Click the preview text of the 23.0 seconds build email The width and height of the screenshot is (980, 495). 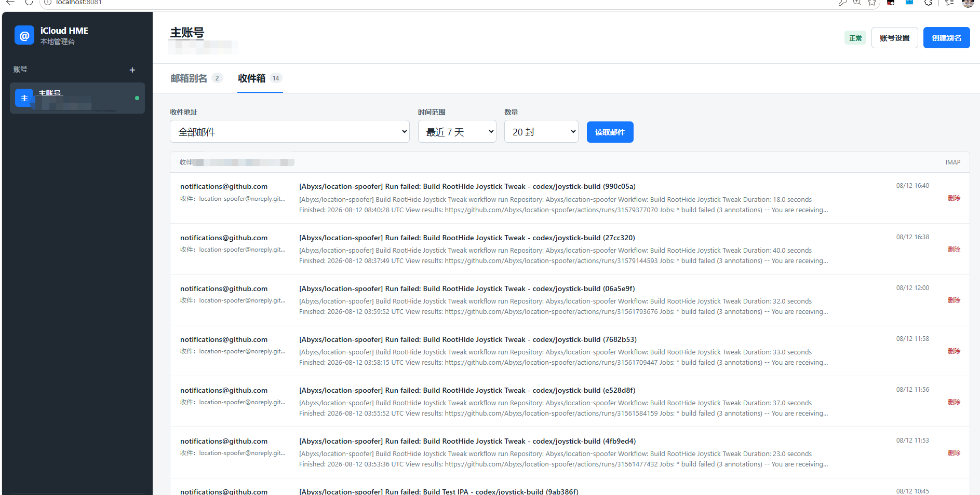563,459
